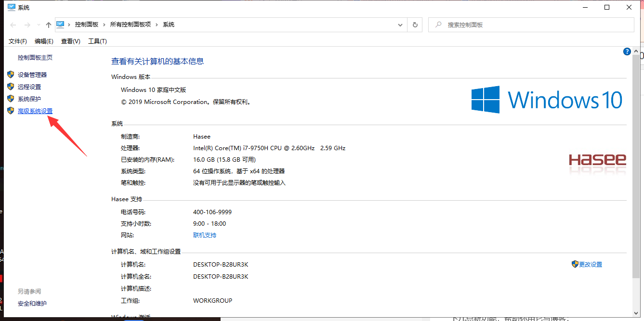
Task: Click the search magnifier icon
Action: [x=438, y=25]
